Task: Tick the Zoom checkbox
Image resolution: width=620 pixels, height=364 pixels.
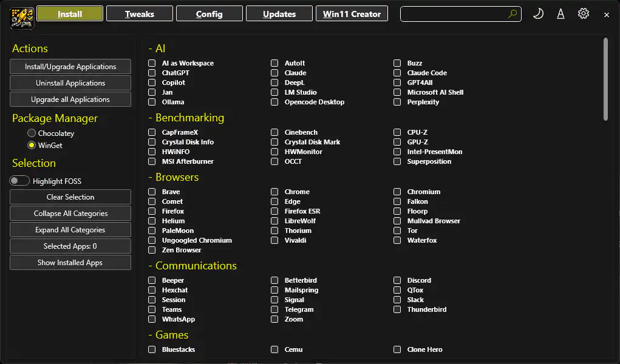Action: [274, 319]
